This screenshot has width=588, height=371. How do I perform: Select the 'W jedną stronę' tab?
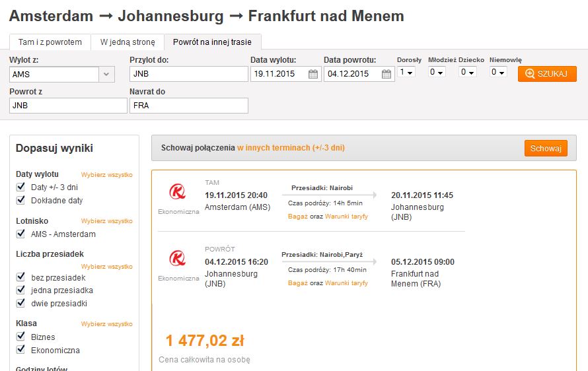point(128,42)
